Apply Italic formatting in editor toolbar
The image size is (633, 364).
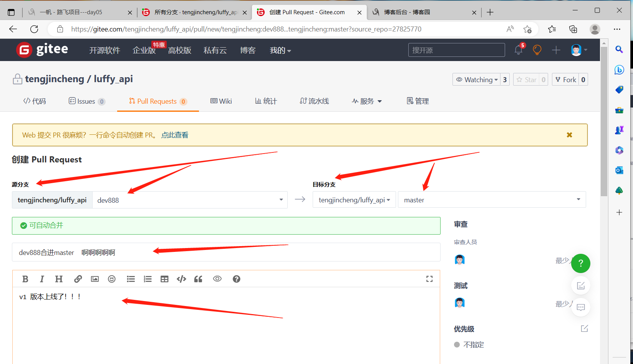pos(42,279)
